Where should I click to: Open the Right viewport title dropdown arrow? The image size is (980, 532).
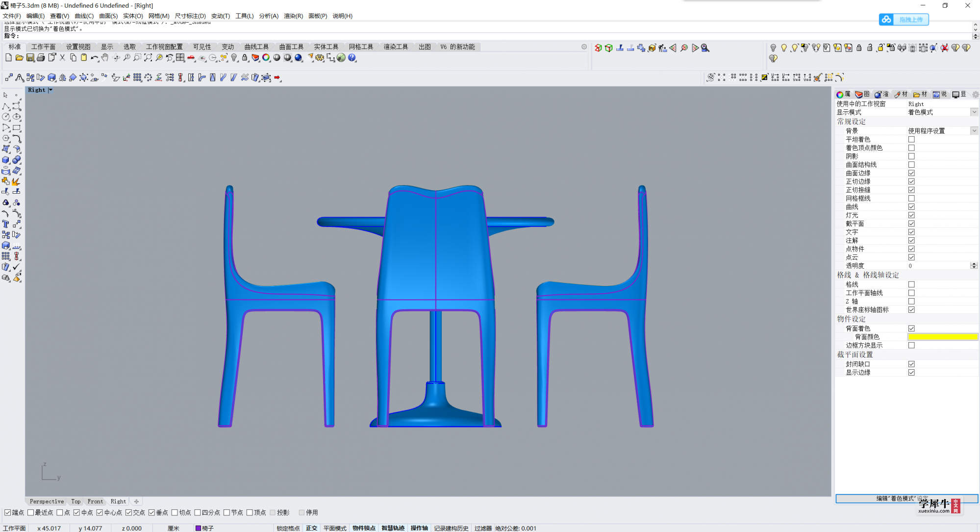[50, 90]
